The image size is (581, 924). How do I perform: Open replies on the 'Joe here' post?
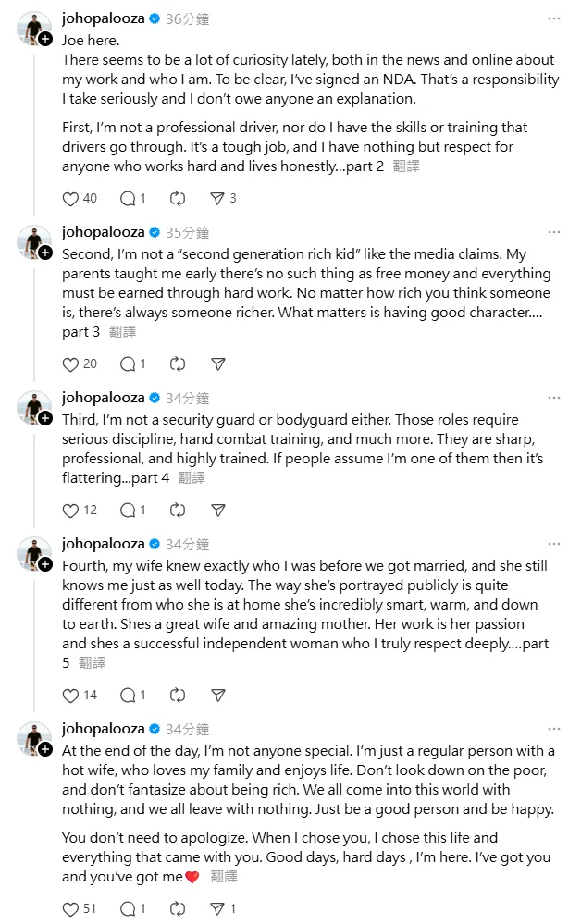point(129,198)
